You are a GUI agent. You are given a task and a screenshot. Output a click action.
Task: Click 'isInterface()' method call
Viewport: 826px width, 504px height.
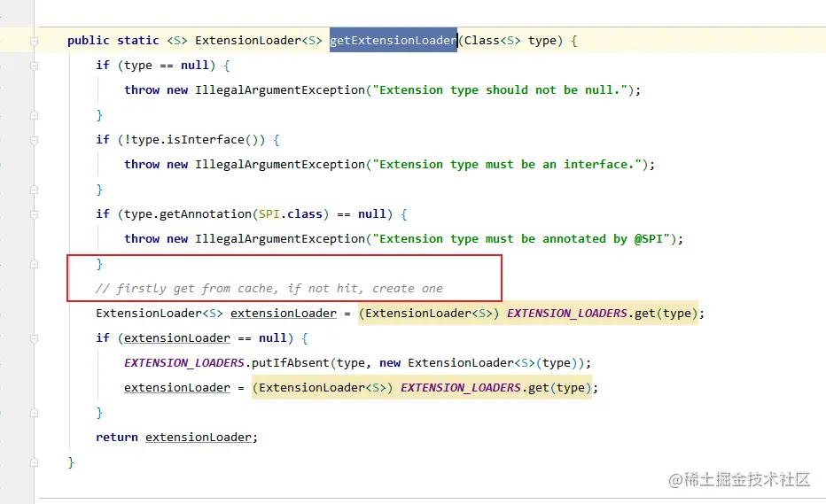click(213, 140)
